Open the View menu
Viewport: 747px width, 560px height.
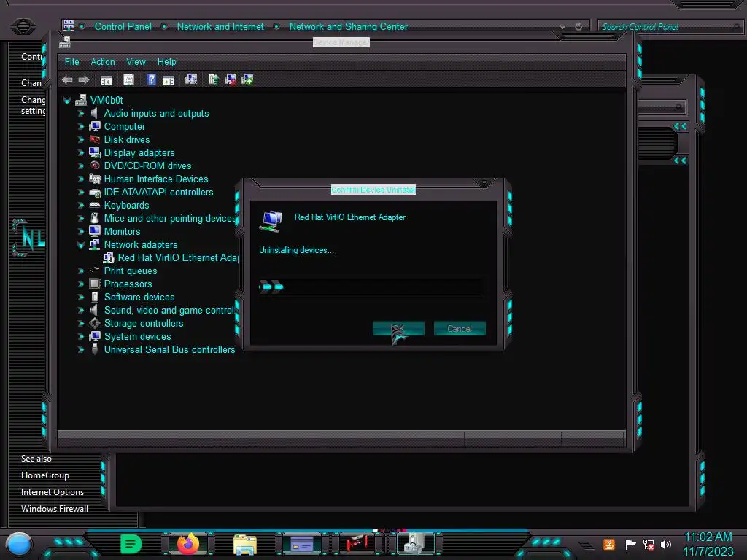tap(136, 62)
